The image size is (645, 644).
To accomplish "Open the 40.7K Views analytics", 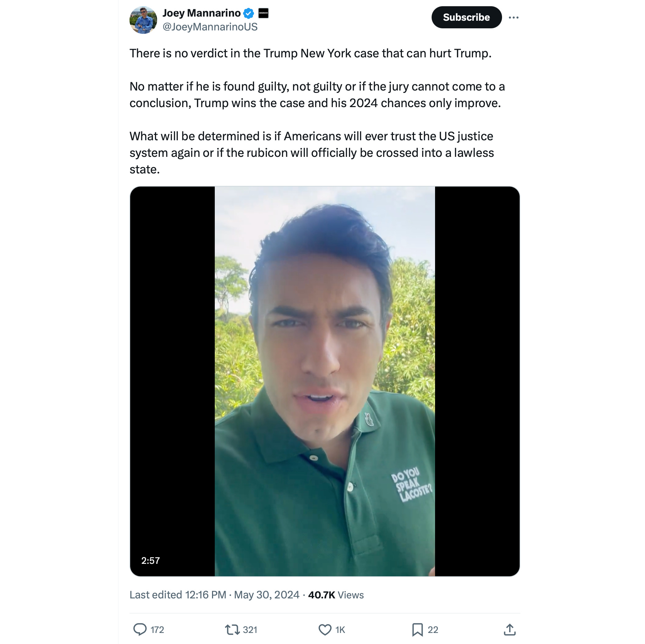I will (x=336, y=595).
